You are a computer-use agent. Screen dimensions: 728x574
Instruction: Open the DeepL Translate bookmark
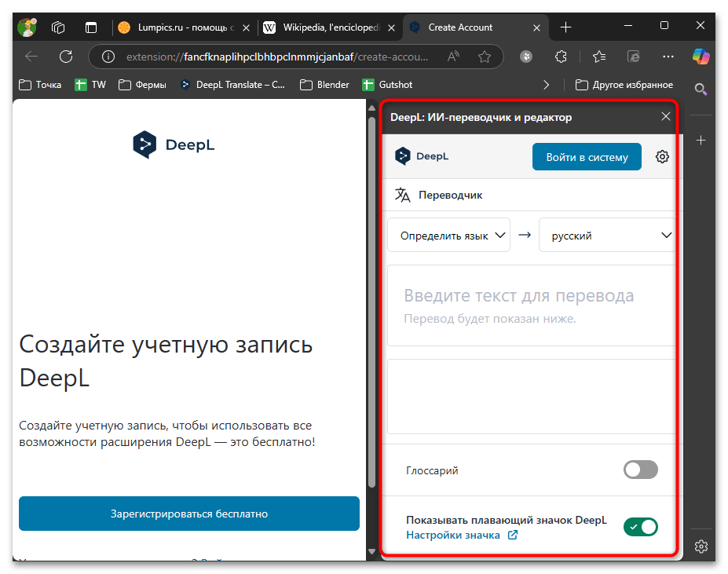pyautogui.click(x=232, y=85)
